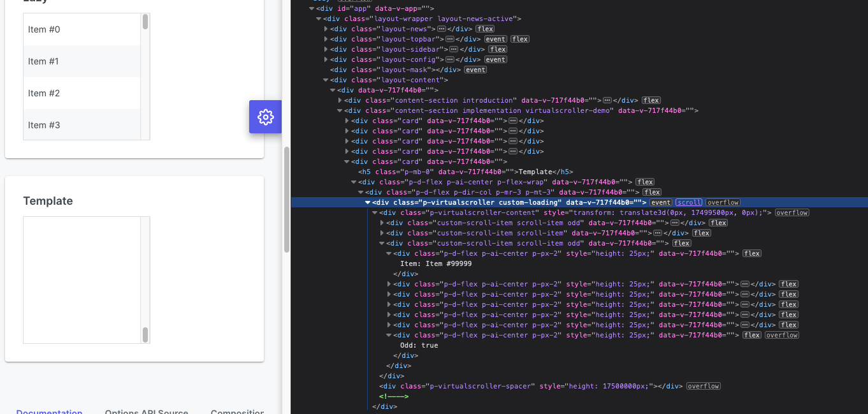This screenshot has width=868, height=414.
Task: Switch to the Composition tab
Action: 237,412
